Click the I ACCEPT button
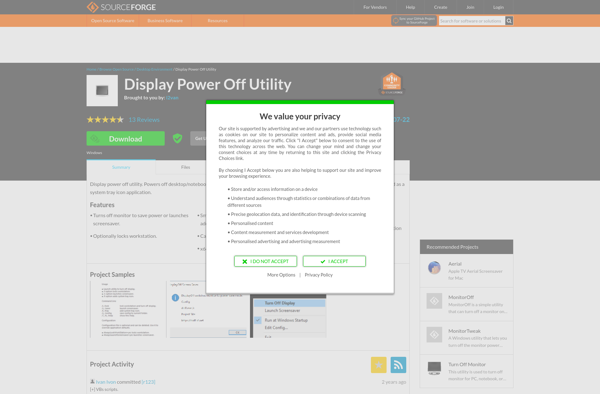Viewport: 600px width, 394px height. 334,261
